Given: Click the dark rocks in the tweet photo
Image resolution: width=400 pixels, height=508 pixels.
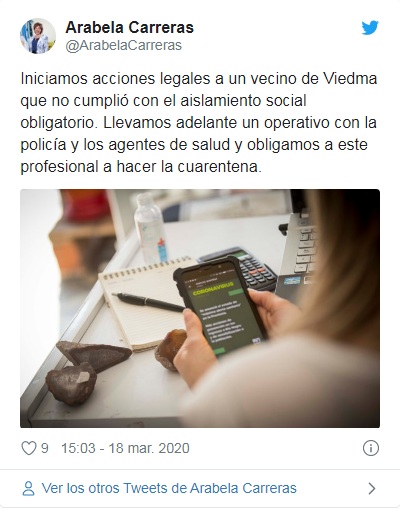Looking at the screenshot, I should pos(87,370).
